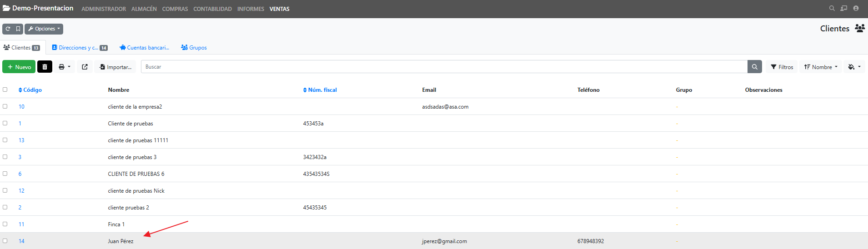This screenshot has height=249, width=868.
Task: Open the ADMINISTRADOR menu
Action: (104, 9)
